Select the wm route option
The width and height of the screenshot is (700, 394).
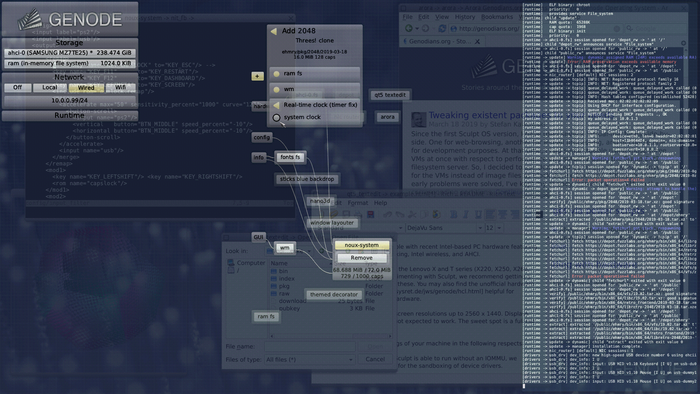coord(315,89)
